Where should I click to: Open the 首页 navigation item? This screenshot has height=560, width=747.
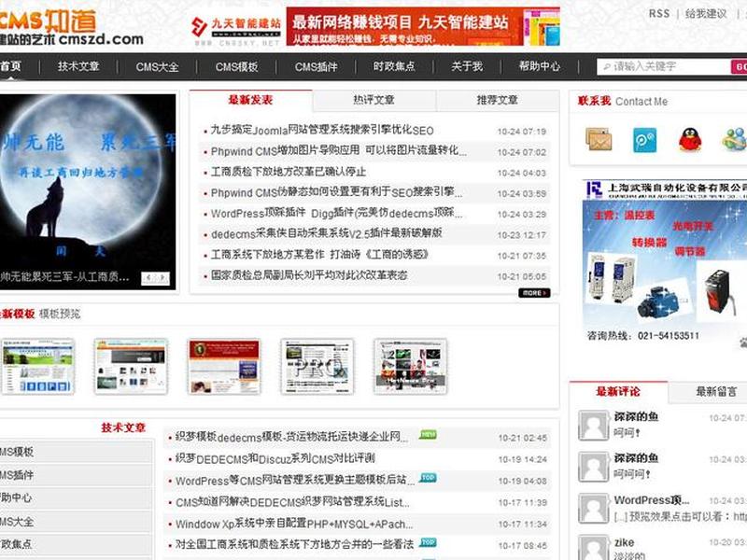pos(10,66)
